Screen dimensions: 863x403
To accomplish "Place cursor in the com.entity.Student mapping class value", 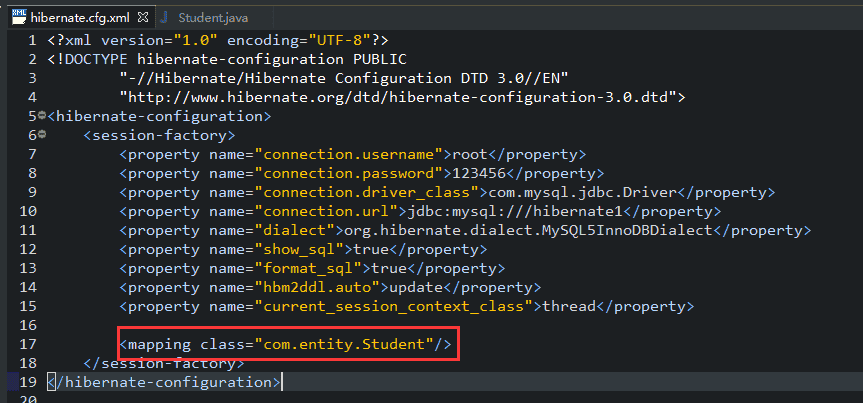I will coord(342,345).
